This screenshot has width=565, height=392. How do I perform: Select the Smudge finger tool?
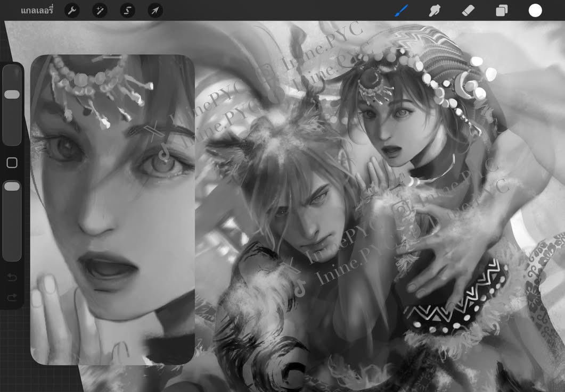435,11
